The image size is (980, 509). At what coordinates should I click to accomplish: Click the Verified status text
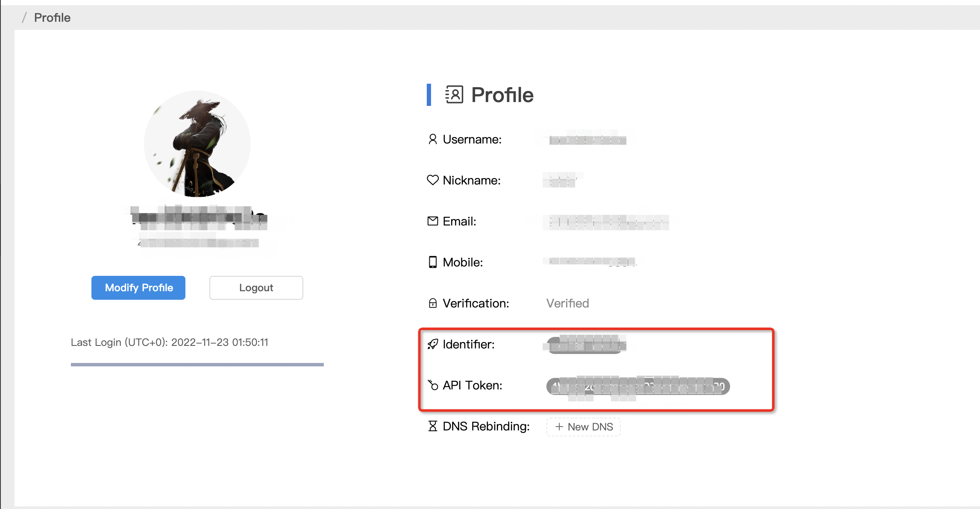(x=567, y=303)
